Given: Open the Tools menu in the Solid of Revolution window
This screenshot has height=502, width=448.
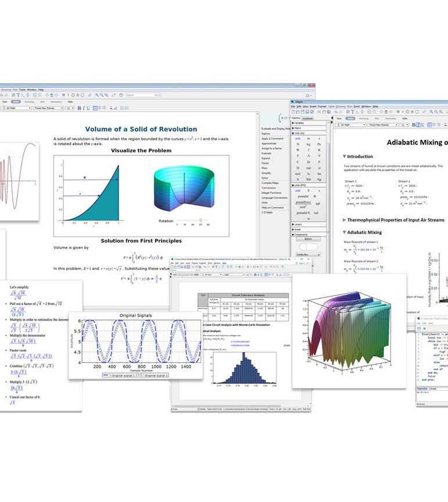Looking at the screenshot, I should 23,90.
